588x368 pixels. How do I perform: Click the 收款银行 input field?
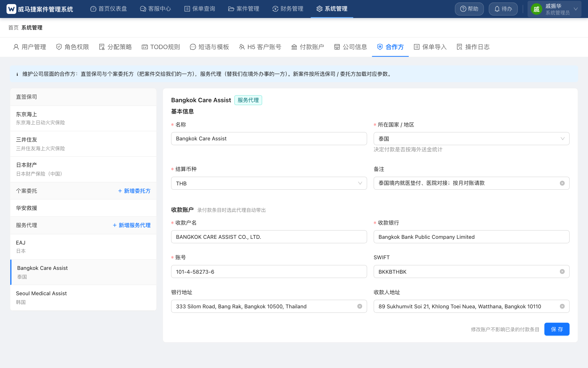(x=471, y=237)
